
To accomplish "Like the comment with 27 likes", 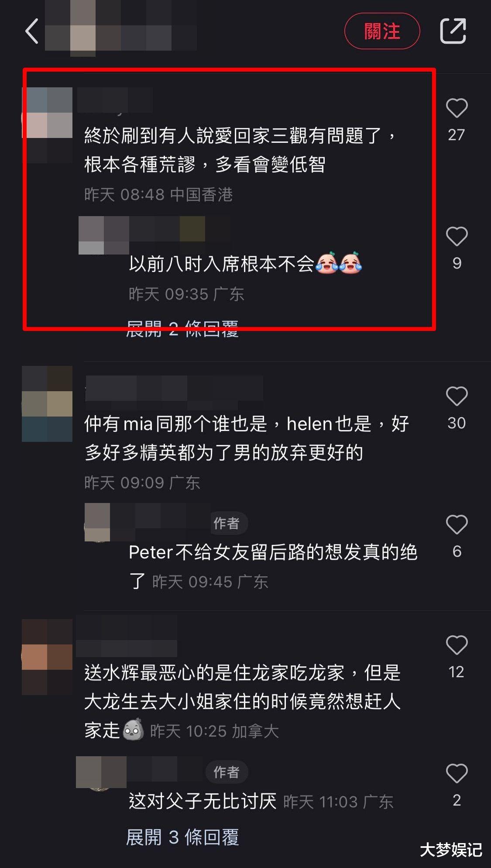I will click(x=457, y=108).
